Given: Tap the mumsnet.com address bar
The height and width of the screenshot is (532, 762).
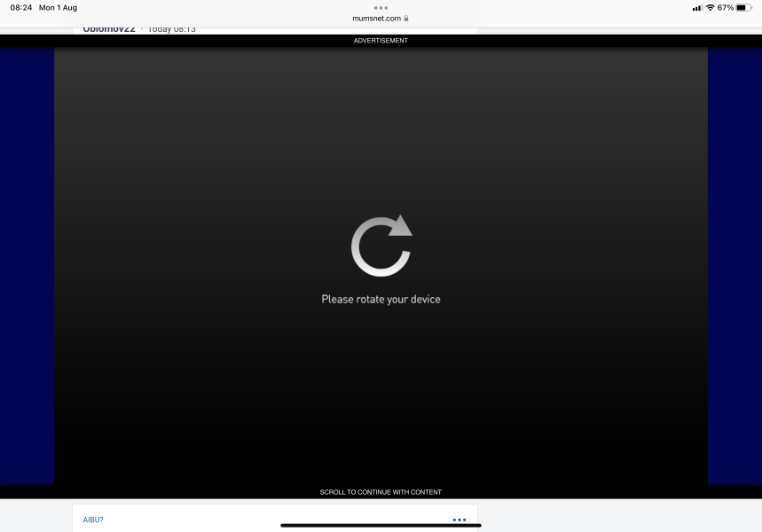Looking at the screenshot, I should pyautogui.click(x=376, y=18).
